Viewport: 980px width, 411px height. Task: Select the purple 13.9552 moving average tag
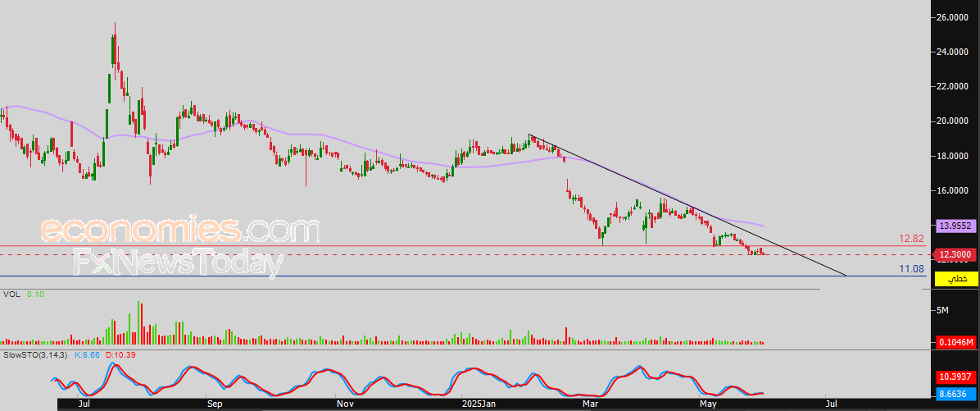(x=955, y=226)
